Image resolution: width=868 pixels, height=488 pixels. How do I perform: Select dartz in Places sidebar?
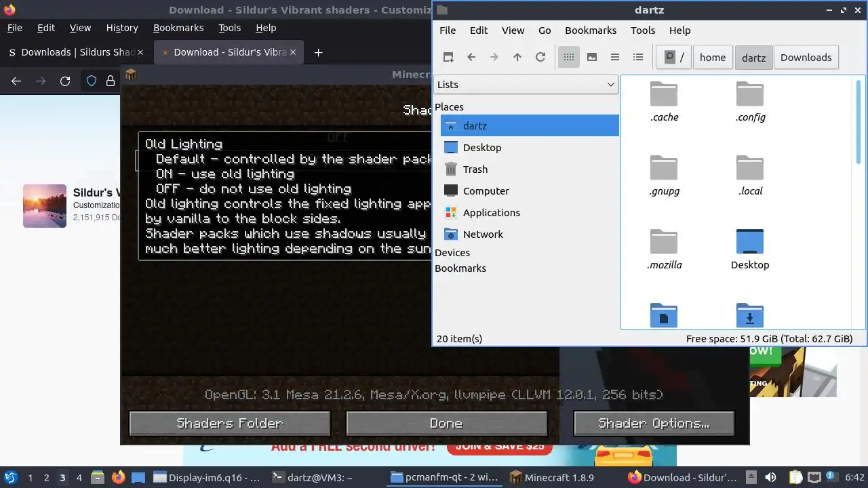[x=530, y=126]
